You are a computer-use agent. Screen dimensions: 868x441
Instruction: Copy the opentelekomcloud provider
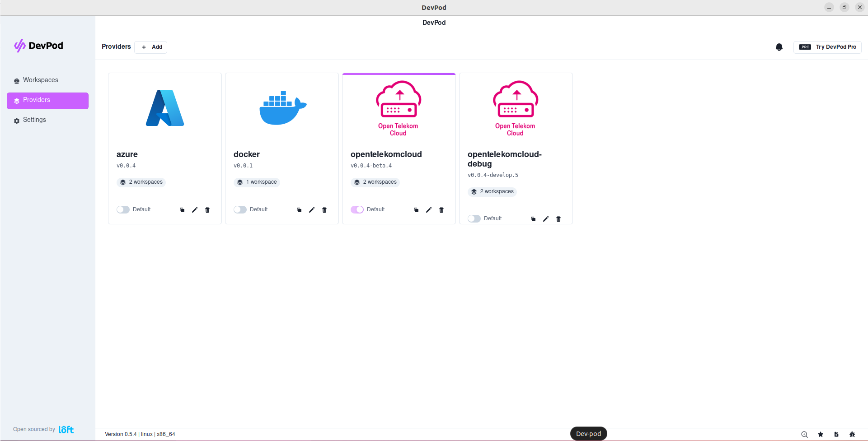[x=416, y=210]
